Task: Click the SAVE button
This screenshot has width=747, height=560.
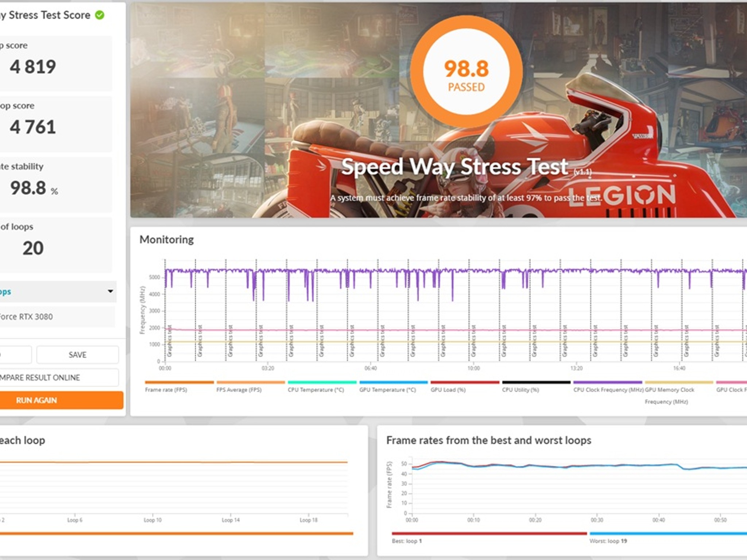Action: tap(78, 355)
